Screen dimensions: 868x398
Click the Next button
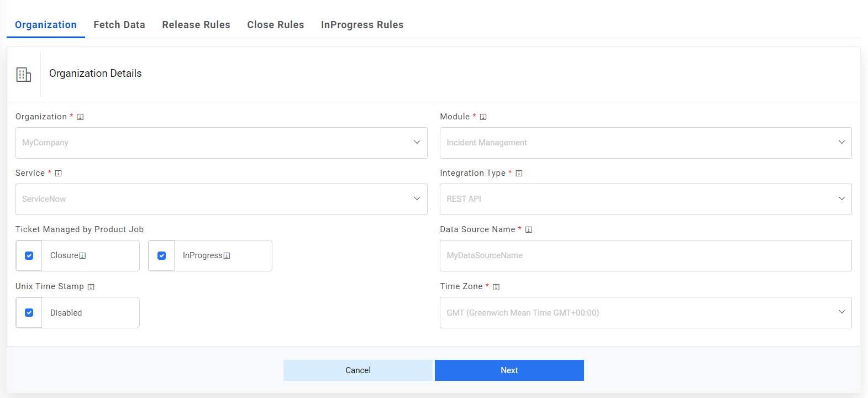pos(509,370)
